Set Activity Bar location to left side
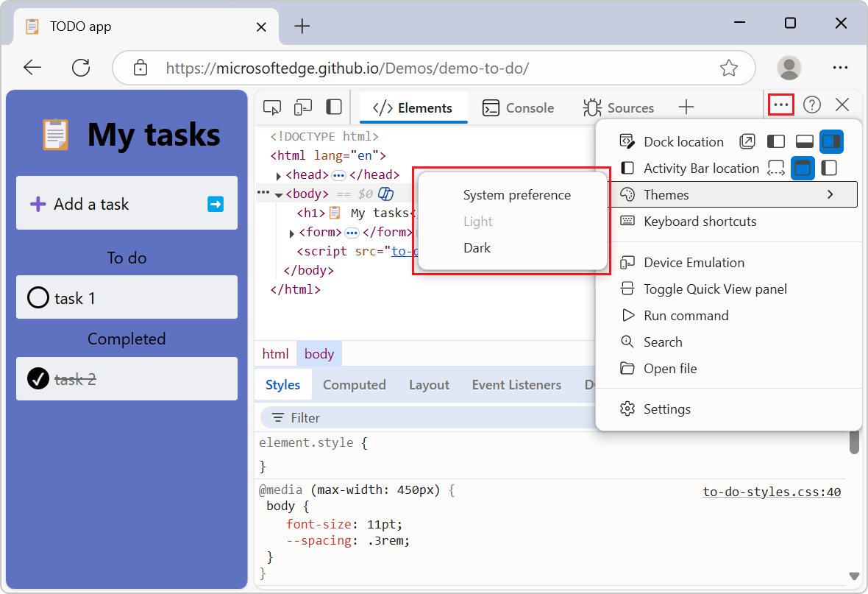This screenshot has width=868, height=594. (829, 168)
